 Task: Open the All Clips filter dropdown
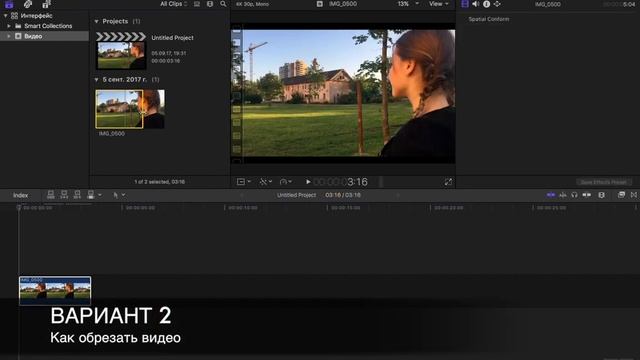[x=173, y=4]
